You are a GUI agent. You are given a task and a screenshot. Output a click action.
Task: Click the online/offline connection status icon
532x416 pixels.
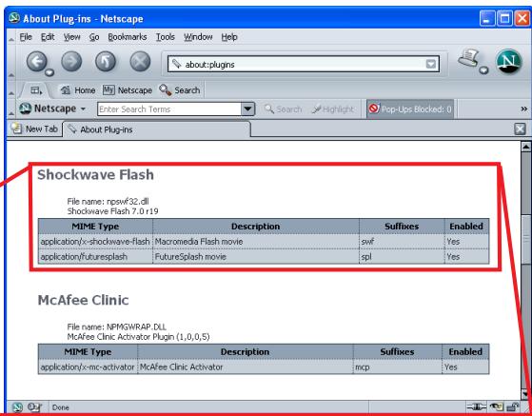[477, 406]
